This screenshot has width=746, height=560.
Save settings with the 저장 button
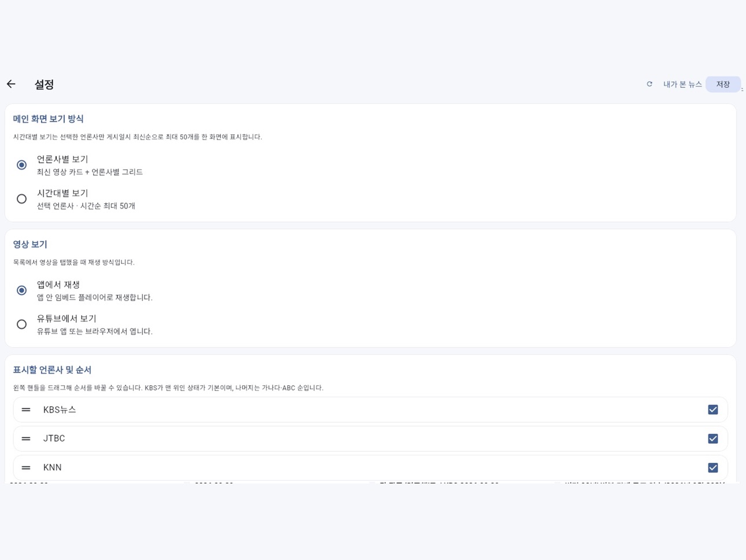[x=723, y=84]
